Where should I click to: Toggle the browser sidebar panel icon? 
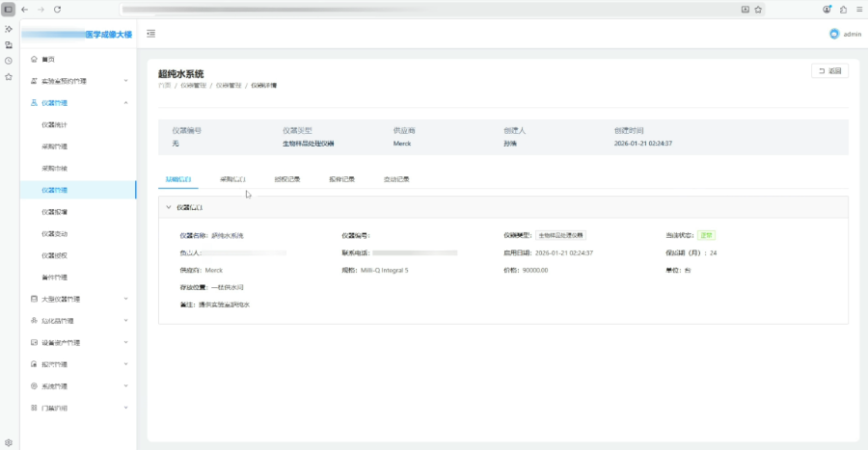(9, 10)
